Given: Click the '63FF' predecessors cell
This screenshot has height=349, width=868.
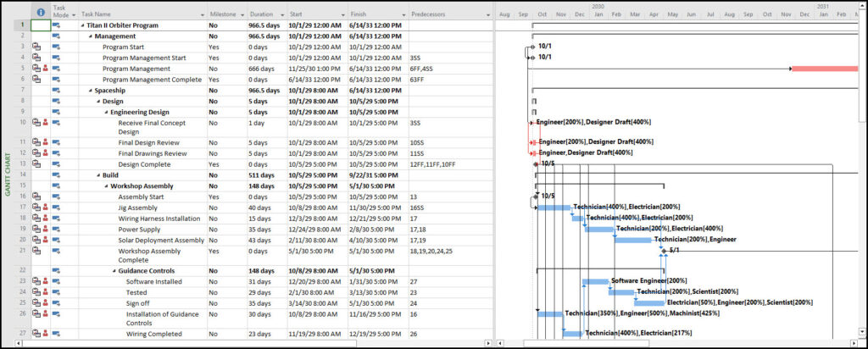Looking at the screenshot, I should click(x=451, y=80).
